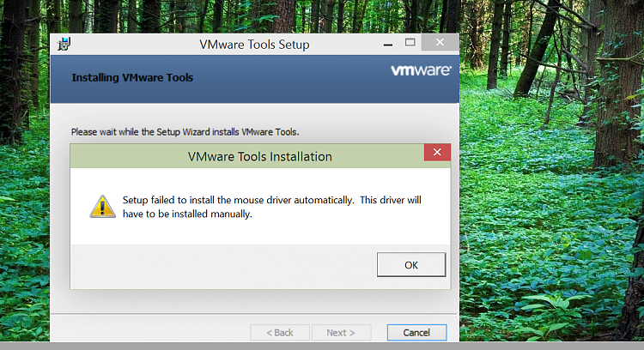Click the disabled Next button

341,332
